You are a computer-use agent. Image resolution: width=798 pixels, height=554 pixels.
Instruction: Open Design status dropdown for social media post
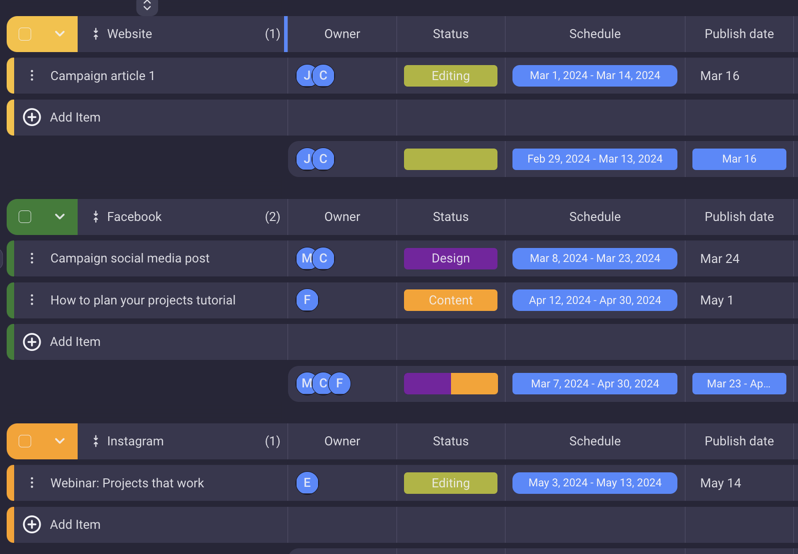[450, 258]
